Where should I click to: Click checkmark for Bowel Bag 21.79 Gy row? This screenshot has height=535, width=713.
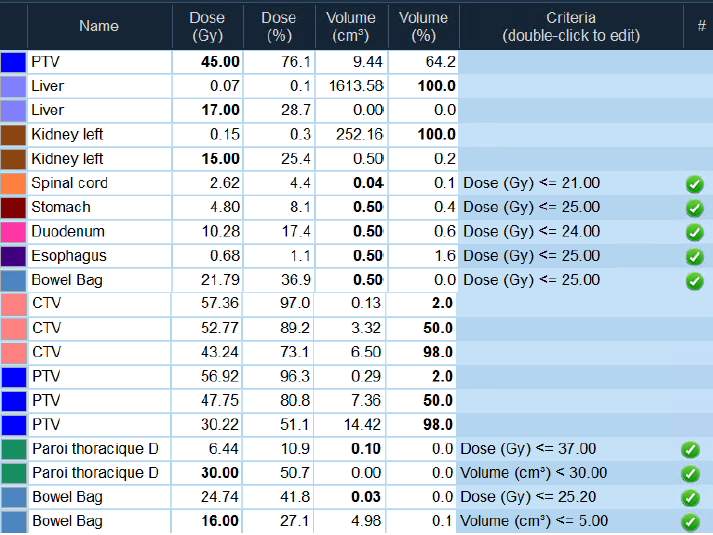(694, 281)
